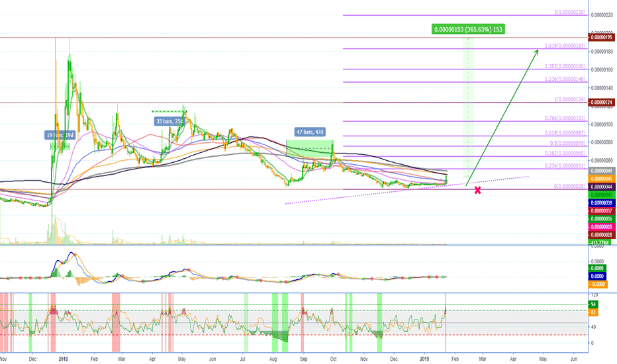Click the Jul label on the time axis
Image resolution: width=617 pixels, height=364 pixels.
(242, 359)
